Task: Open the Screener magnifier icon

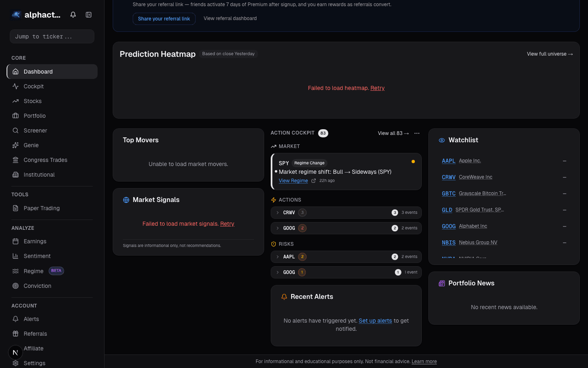Action: (x=15, y=130)
